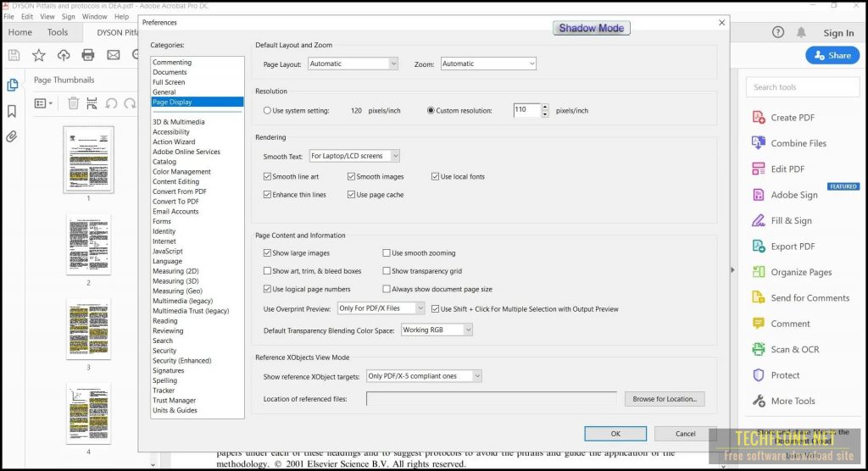
Task: Select page 3 thumbnail
Action: coord(88,330)
